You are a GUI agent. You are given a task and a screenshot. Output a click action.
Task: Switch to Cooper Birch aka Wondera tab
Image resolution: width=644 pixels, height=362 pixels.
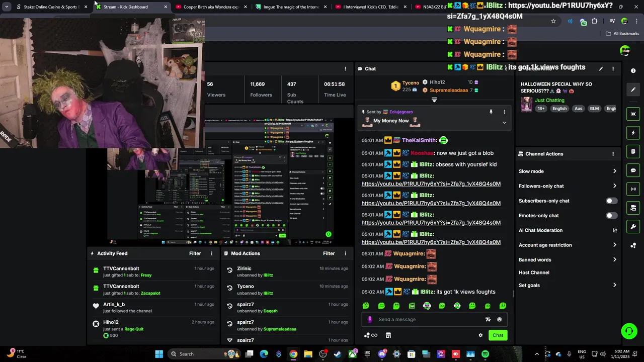coord(211,7)
